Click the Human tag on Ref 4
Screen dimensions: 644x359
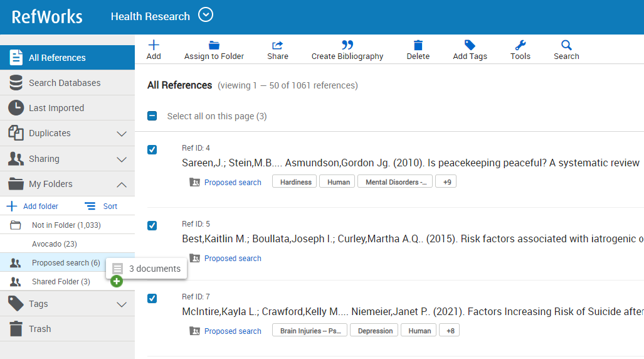click(337, 182)
